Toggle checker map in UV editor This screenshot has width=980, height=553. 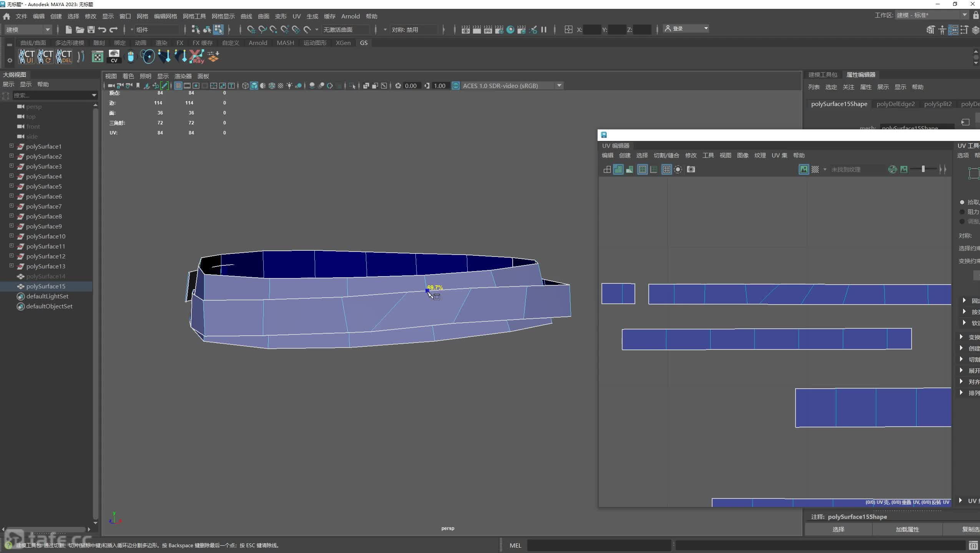[x=815, y=169]
